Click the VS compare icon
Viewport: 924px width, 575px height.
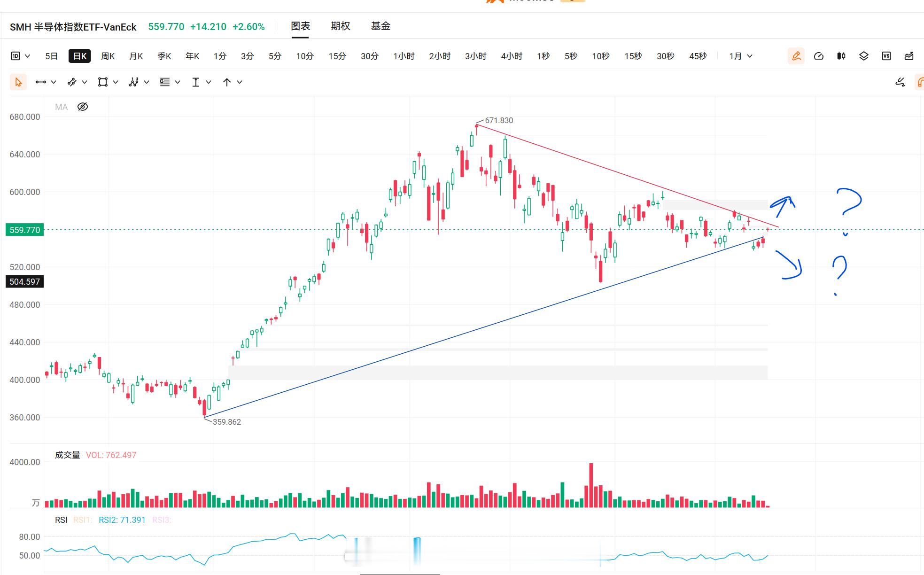[886, 56]
